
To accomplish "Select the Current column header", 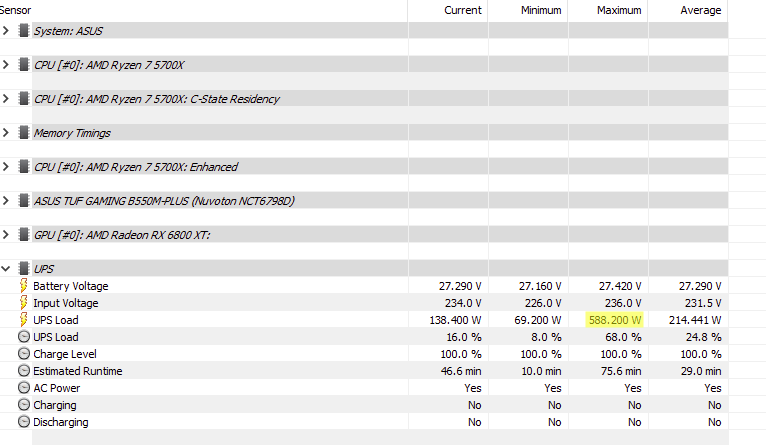I will point(448,10).
